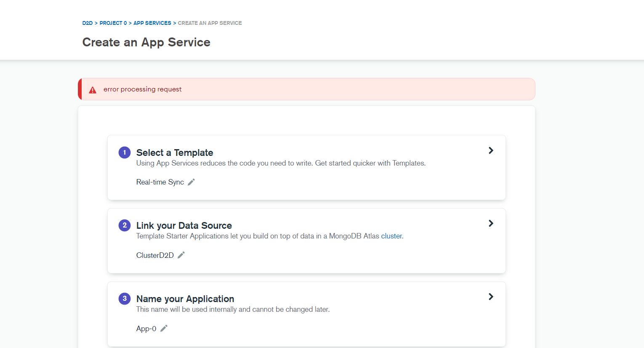Viewport: 644px width, 348px height.
Task: Click the Real-time Sync template label
Action: pos(160,182)
